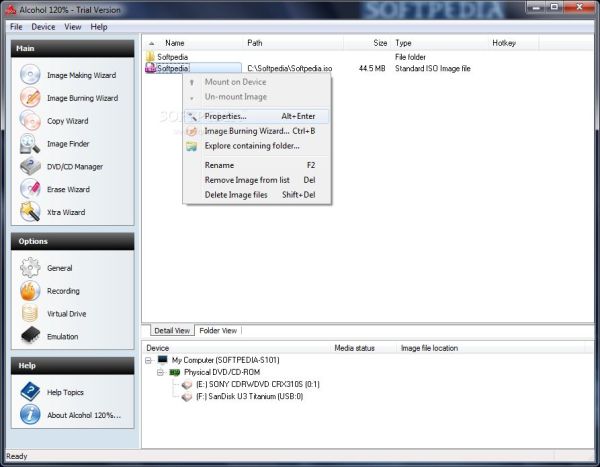The height and width of the screenshot is (467, 600).
Task: Collapse the Physical DVD/CD-ROM tree node
Action: coord(160,372)
